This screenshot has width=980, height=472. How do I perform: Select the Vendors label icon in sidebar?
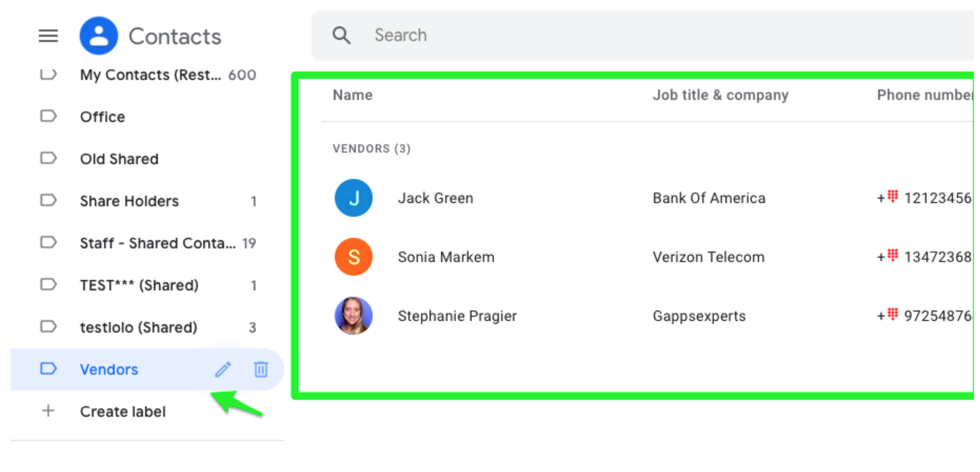49,369
